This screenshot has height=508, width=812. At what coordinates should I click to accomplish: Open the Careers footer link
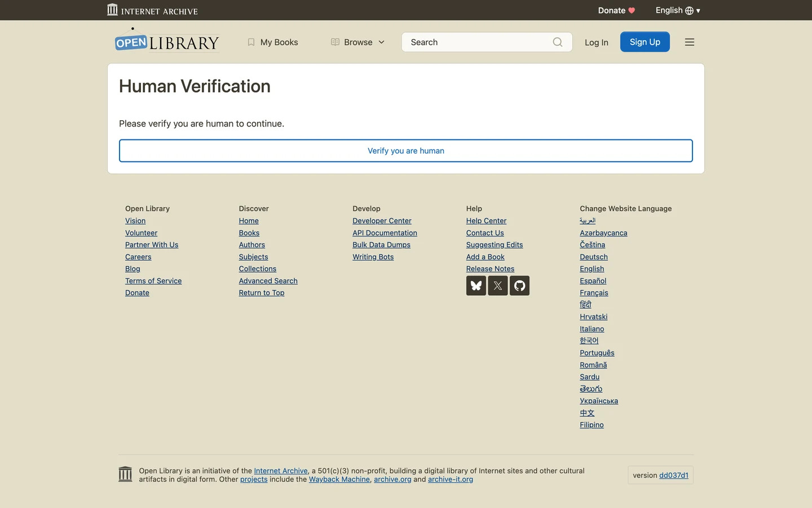coord(138,257)
